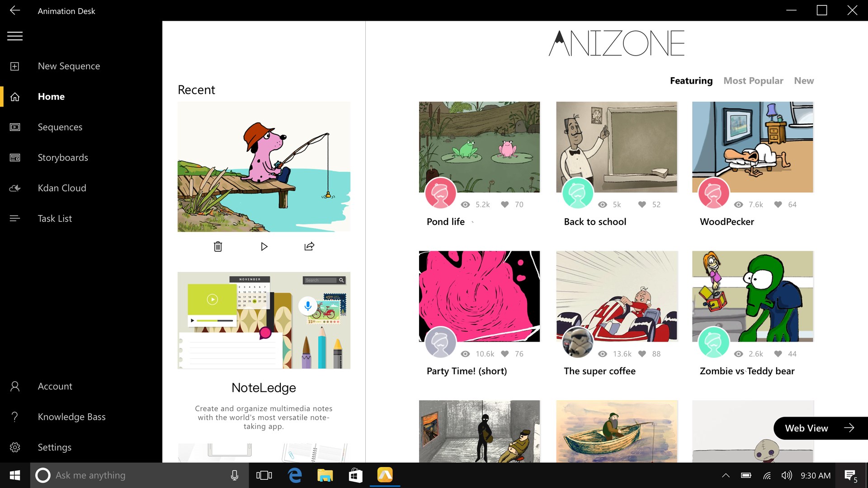Image resolution: width=868 pixels, height=488 pixels.
Task: Go to Sequences in sidebar
Action: click(x=60, y=127)
